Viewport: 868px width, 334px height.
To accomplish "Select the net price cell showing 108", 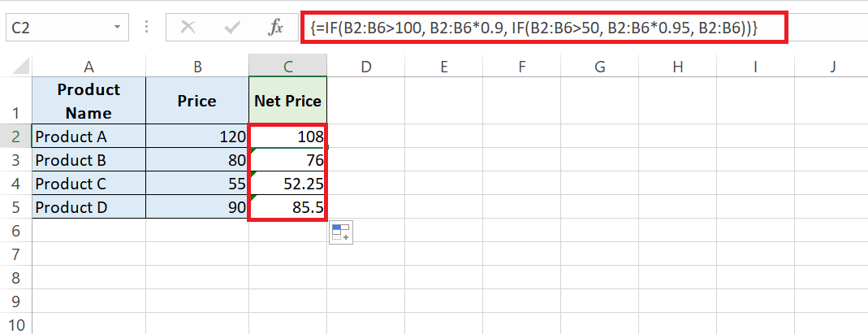I will point(288,136).
